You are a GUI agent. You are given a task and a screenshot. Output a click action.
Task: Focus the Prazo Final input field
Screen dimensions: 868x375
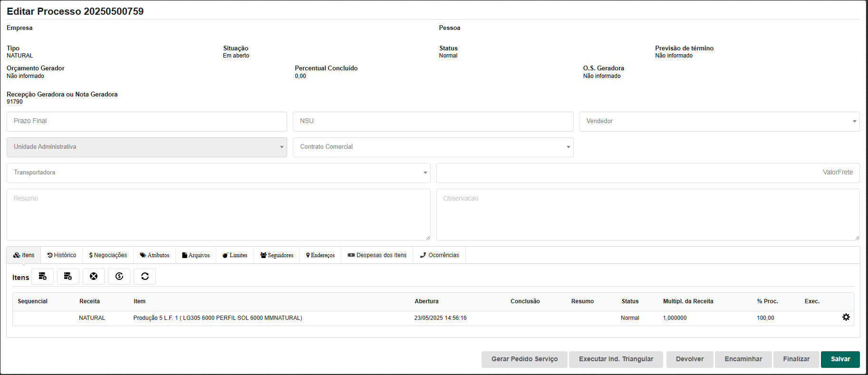146,122
